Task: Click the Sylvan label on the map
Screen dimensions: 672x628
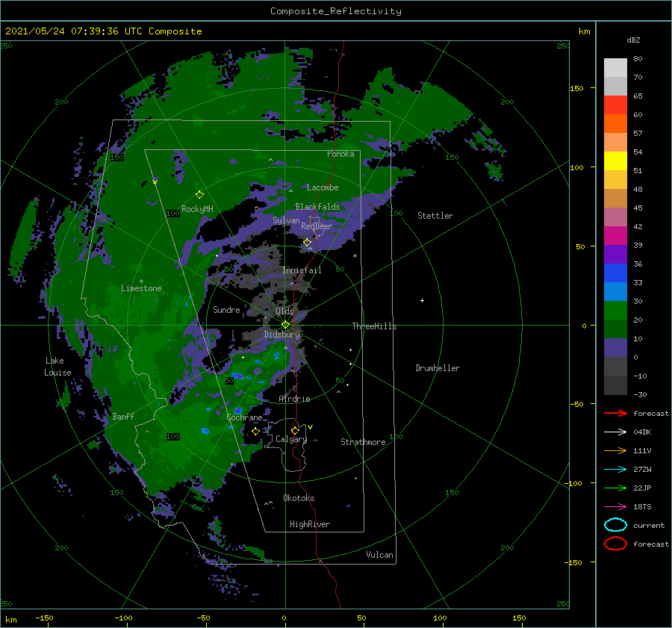Action: (x=286, y=220)
